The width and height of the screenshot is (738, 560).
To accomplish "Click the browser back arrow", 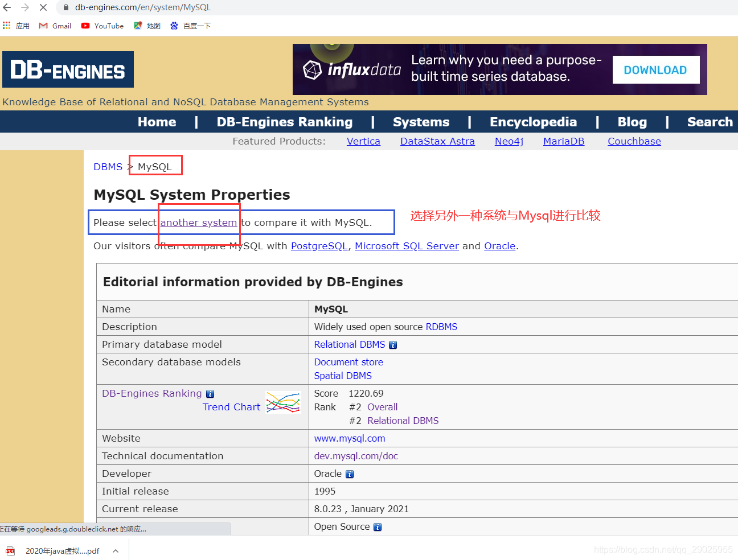I will (x=7, y=7).
